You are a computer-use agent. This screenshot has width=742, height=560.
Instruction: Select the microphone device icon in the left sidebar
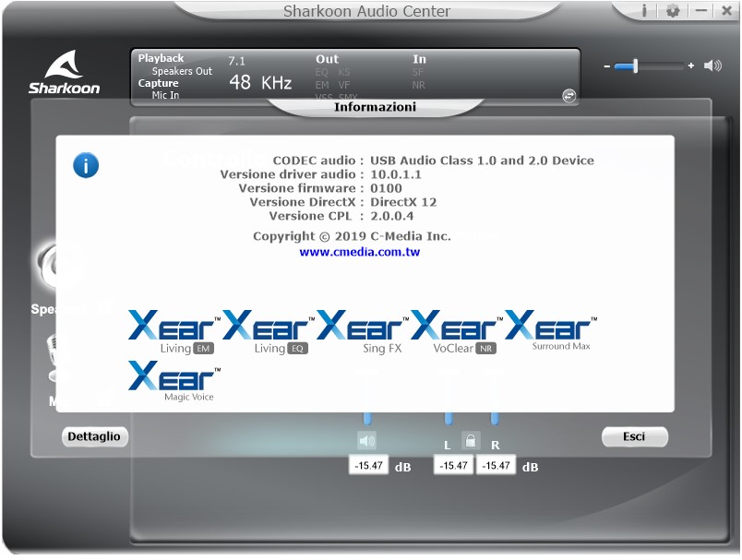point(60,358)
